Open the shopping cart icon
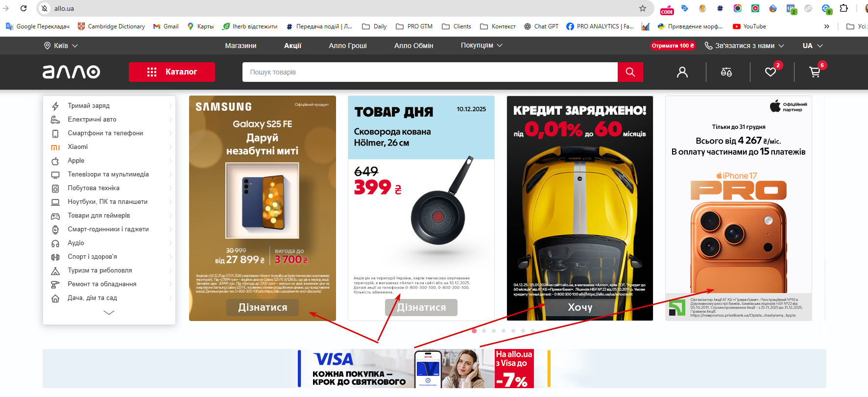Image resolution: width=868 pixels, height=397 pixels. pyautogui.click(x=815, y=72)
